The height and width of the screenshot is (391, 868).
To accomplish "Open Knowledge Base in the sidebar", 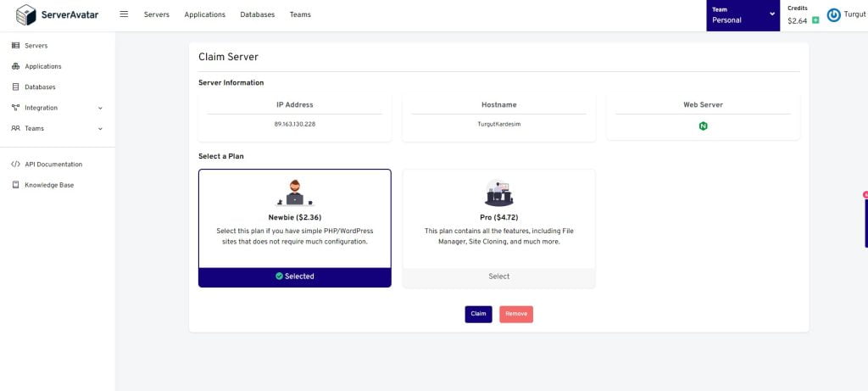I will click(48, 185).
